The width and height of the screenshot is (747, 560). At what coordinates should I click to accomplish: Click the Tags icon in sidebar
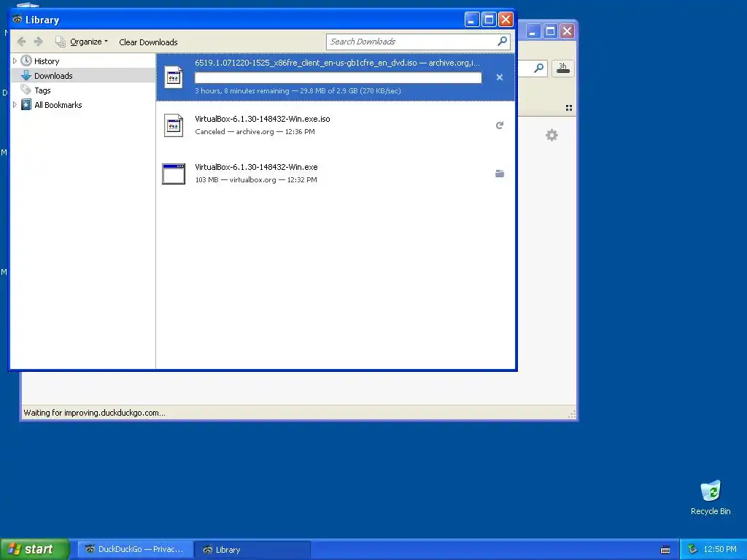pos(26,90)
